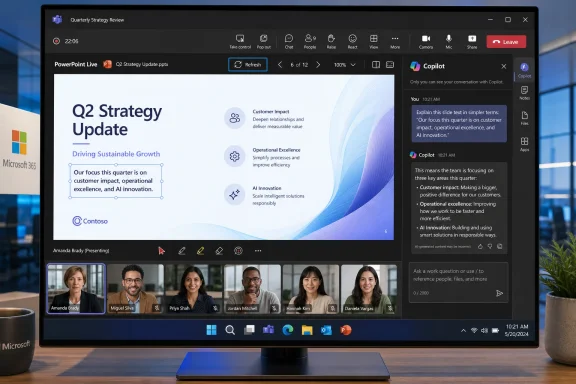Show the People list
The width and height of the screenshot is (576, 384).
click(310, 42)
